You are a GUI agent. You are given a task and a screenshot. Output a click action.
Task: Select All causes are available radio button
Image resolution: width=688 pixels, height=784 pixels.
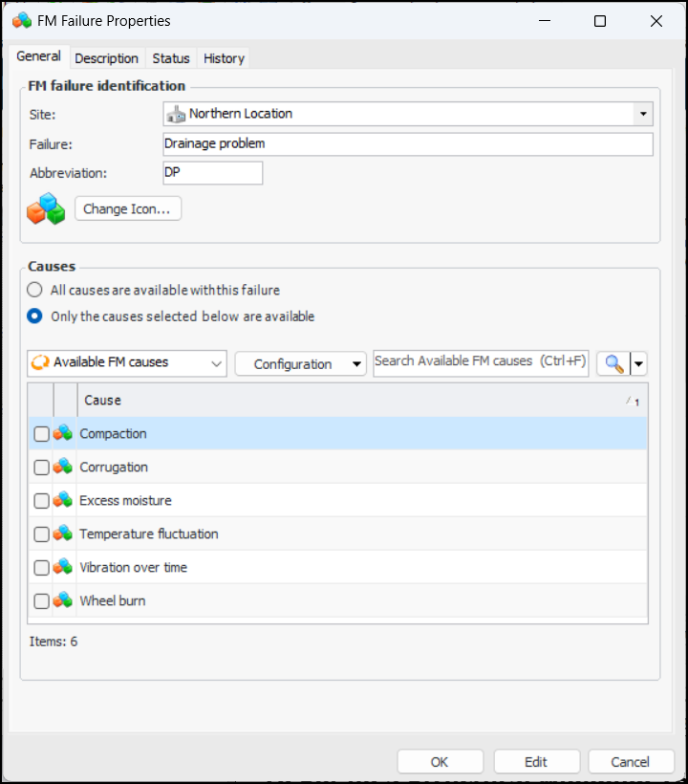click(34, 290)
